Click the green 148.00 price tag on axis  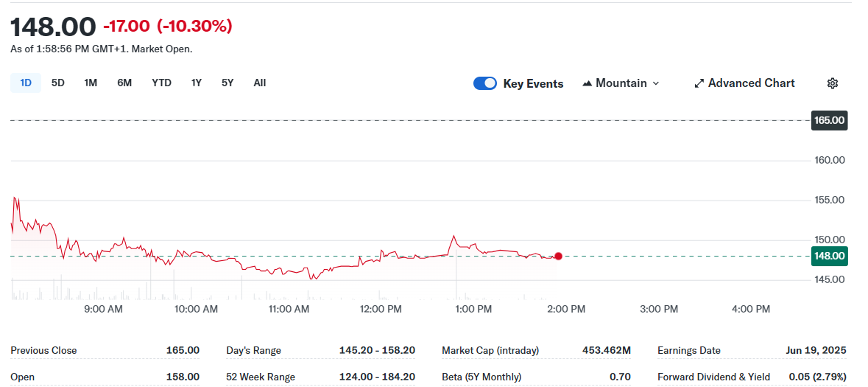coord(829,256)
